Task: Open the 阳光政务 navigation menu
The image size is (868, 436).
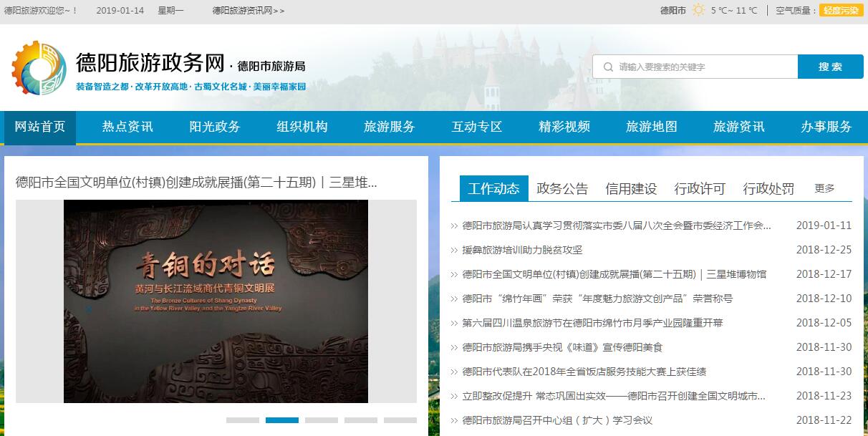Action: [215, 127]
